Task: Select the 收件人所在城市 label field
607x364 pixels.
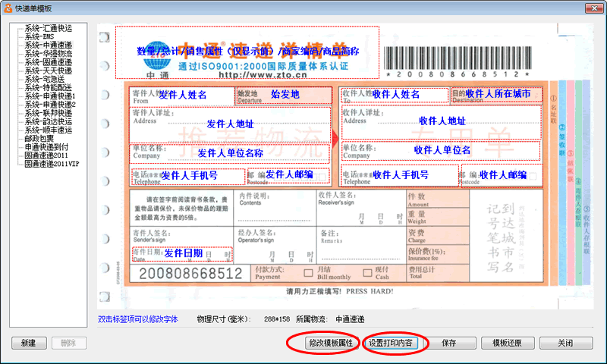Action: [x=497, y=95]
